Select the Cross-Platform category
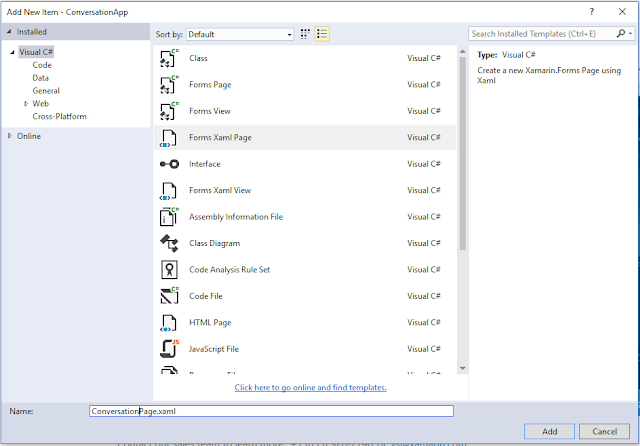Image resolution: width=640 pixels, height=446 pixels. [60, 116]
